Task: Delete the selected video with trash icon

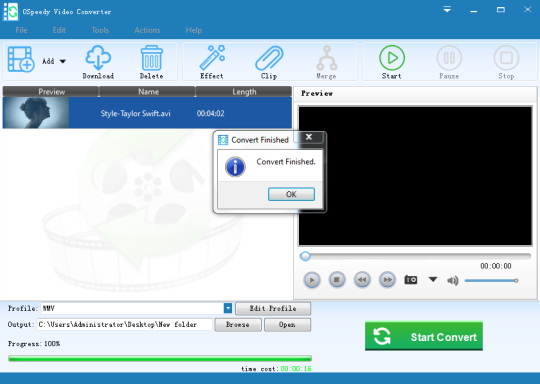Action: [x=152, y=62]
